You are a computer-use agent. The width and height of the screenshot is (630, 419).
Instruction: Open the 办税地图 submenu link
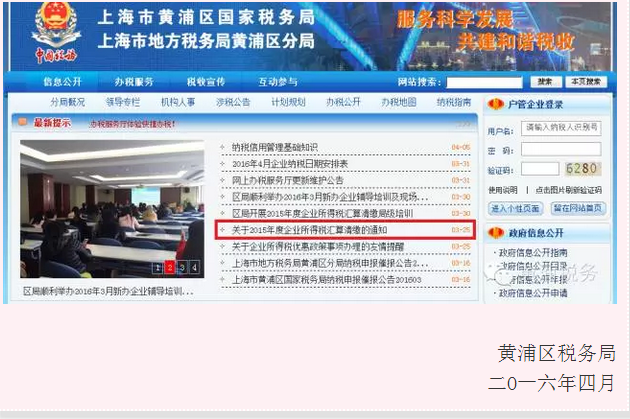(x=399, y=102)
